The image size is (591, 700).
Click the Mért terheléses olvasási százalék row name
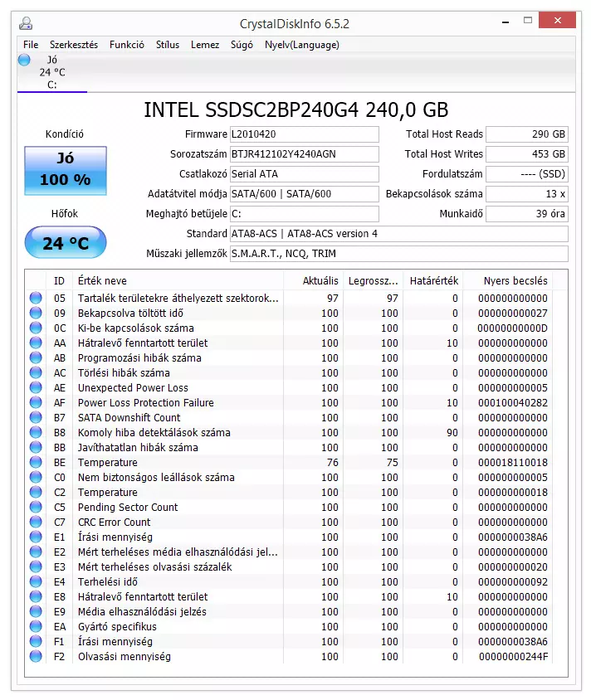coord(154,567)
